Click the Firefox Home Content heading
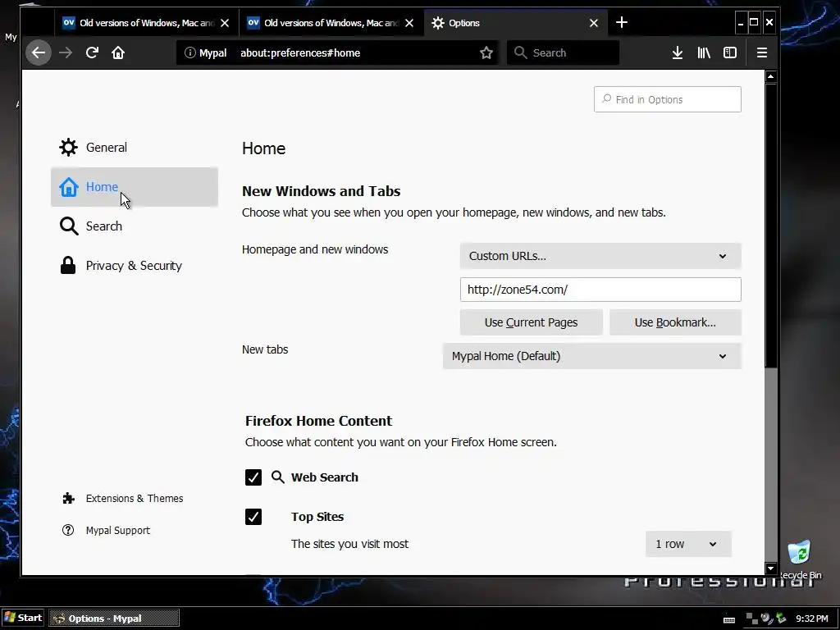 point(319,421)
